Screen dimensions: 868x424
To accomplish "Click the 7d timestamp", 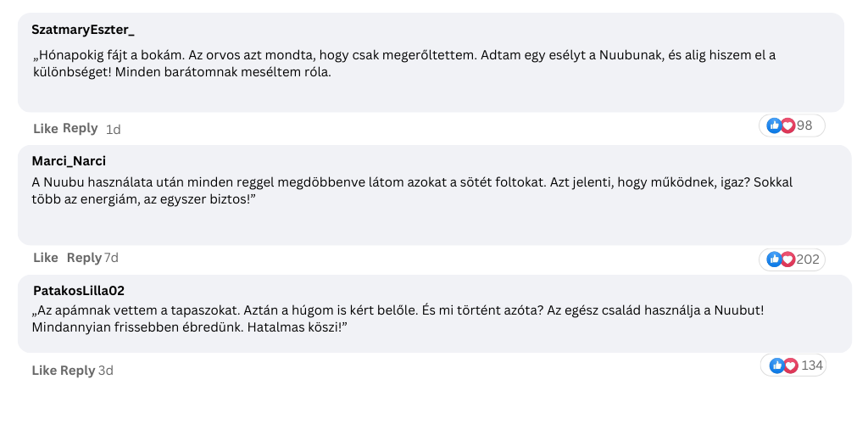I will pyautogui.click(x=111, y=258).
